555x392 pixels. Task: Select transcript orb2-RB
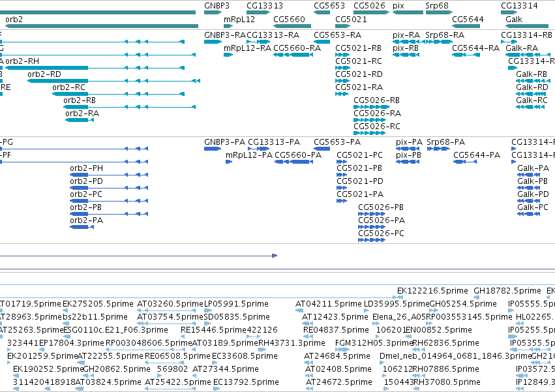point(80,100)
